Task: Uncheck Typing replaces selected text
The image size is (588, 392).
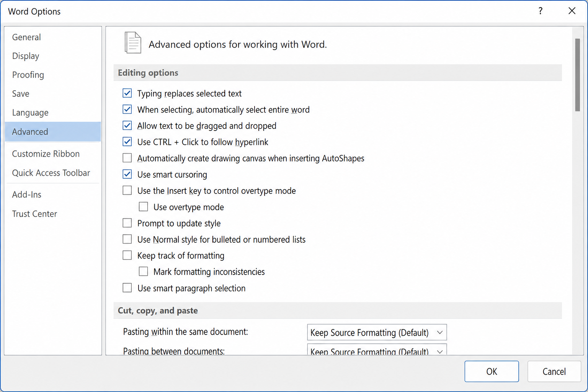Action: pyautogui.click(x=127, y=93)
